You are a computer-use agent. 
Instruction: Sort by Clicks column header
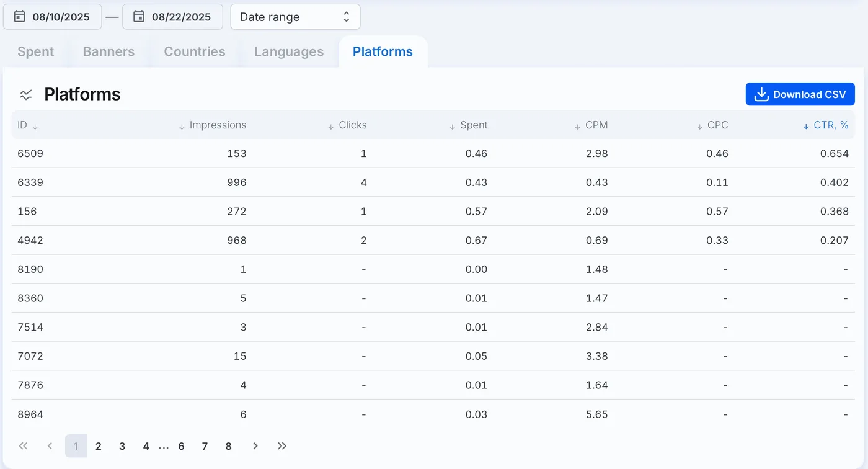[347, 125]
